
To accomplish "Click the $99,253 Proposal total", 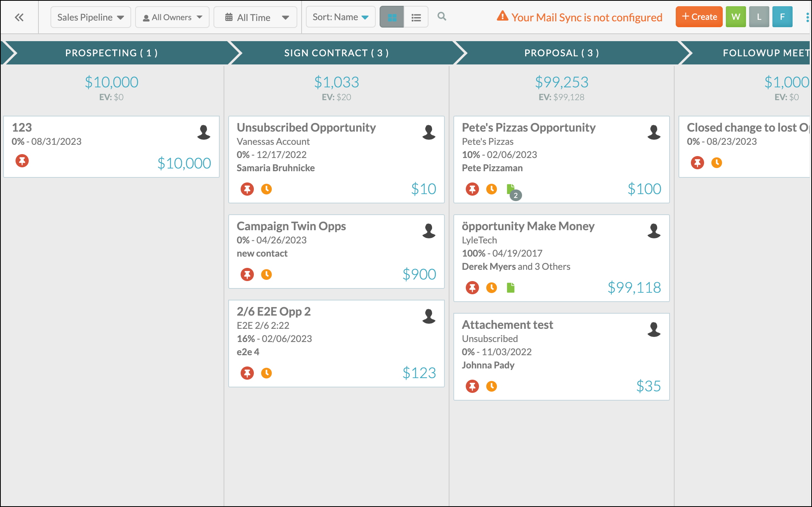I will click(562, 82).
